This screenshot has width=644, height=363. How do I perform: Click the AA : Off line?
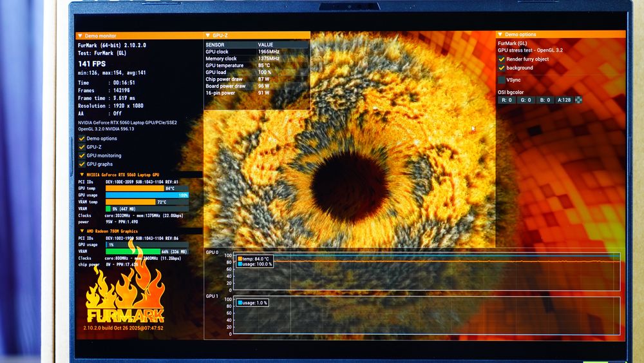tap(100, 113)
